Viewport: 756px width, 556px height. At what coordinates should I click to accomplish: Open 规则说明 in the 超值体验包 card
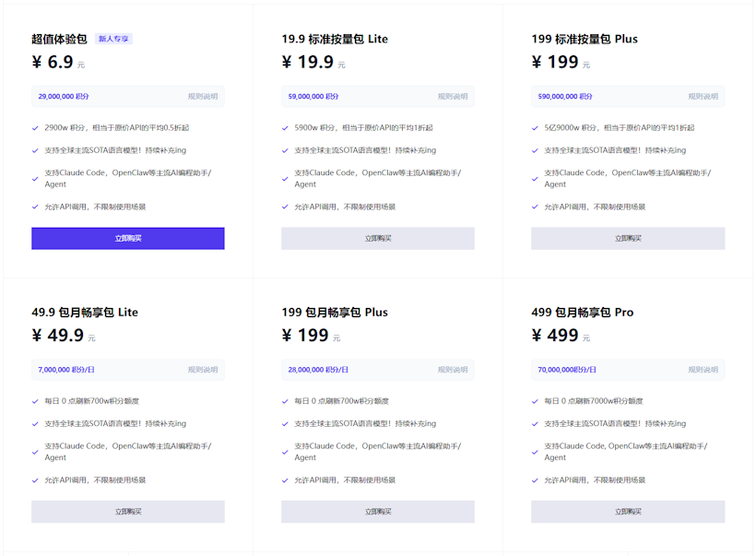tap(203, 97)
